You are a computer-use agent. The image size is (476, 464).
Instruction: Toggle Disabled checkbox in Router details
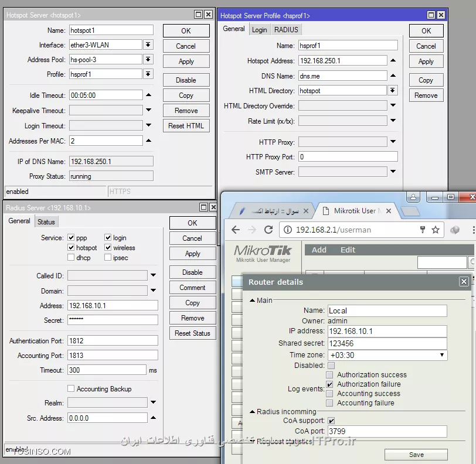pyautogui.click(x=331, y=366)
